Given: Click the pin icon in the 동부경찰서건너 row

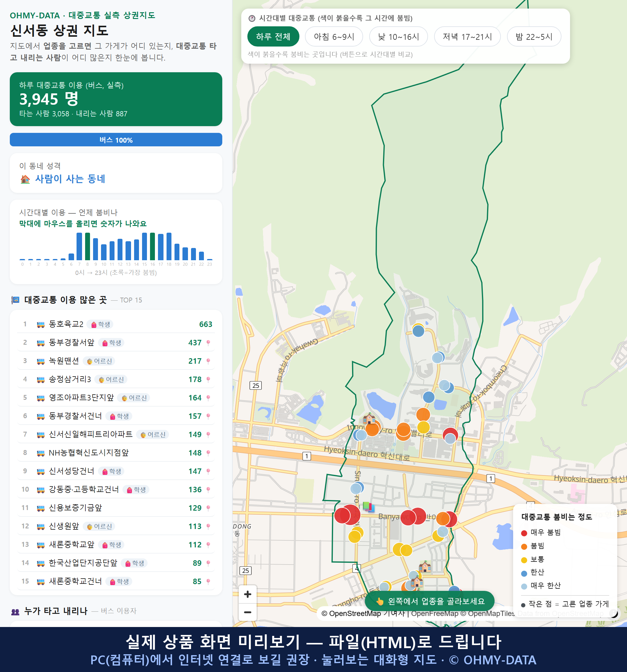Looking at the screenshot, I should tap(208, 416).
